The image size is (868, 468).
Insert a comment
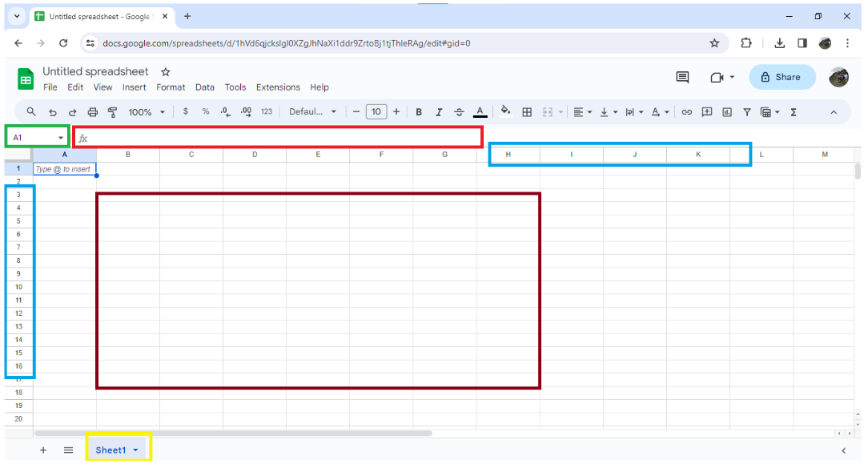click(707, 111)
